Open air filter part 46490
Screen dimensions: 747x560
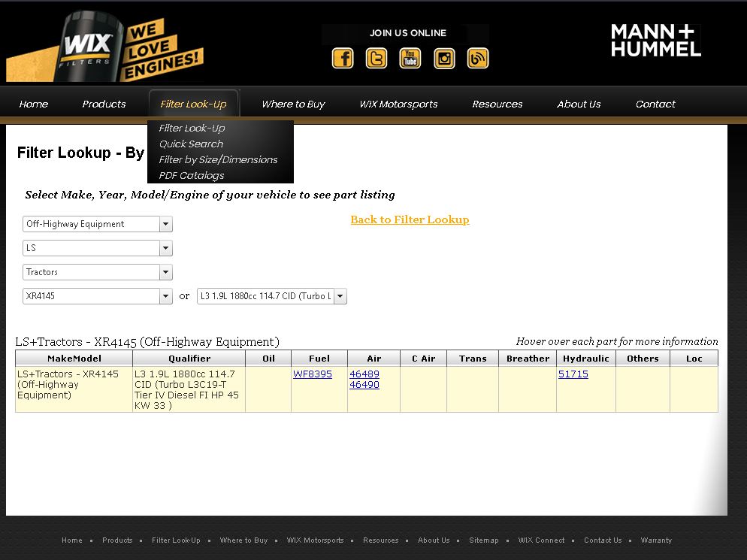pyautogui.click(x=364, y=385)
